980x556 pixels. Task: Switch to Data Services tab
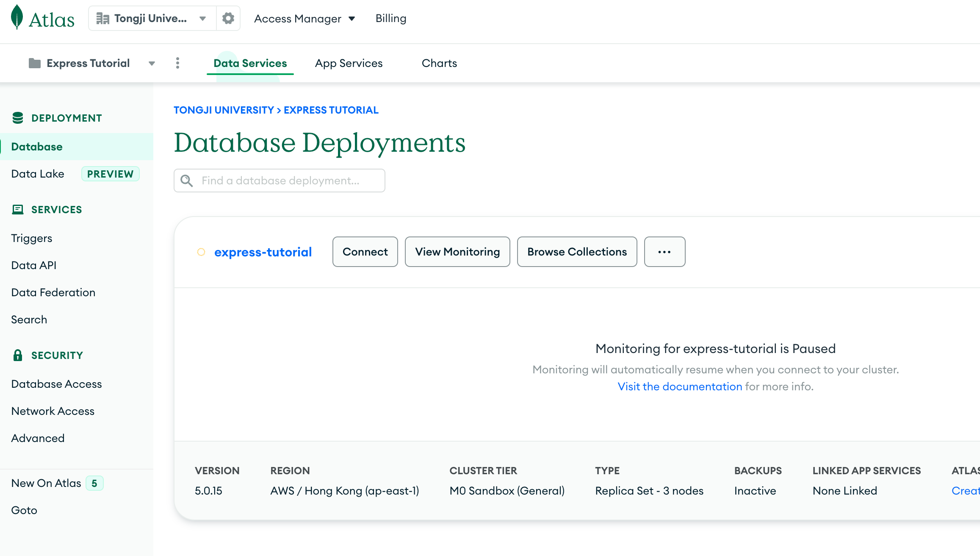point(250,63)
